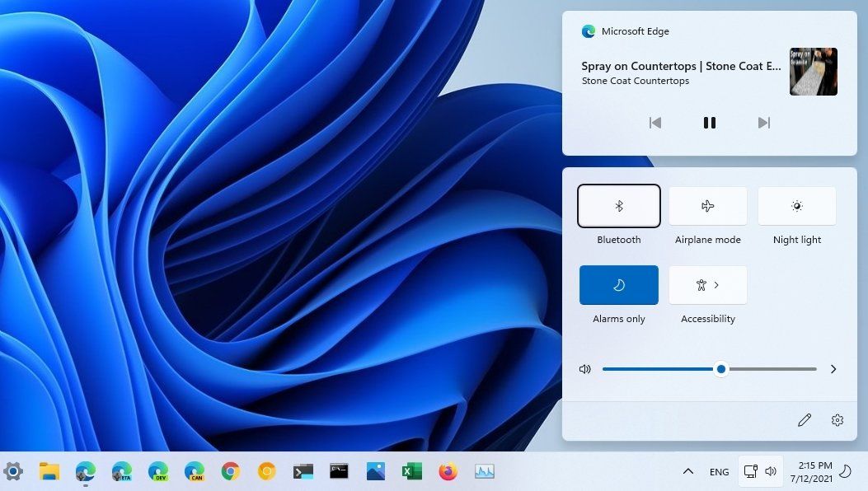Pause the currently playing media
The height and width of the screenshot is (491, 868).
(710, 122)
